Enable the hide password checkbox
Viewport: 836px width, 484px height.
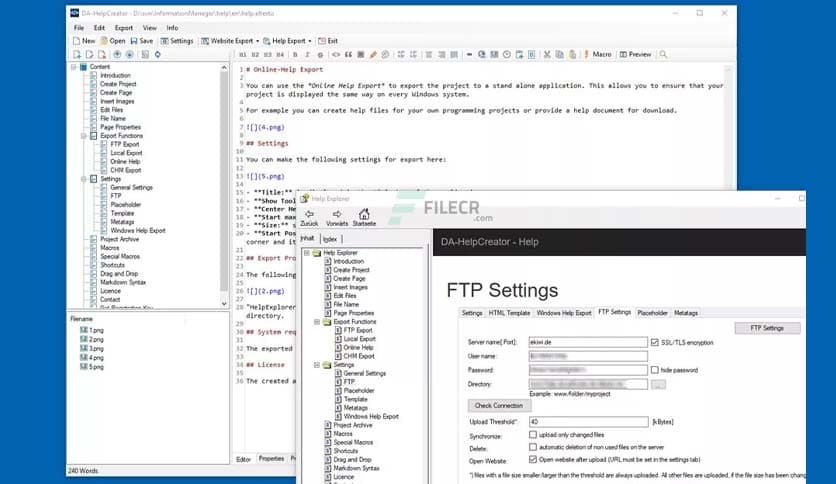[655, 370]
